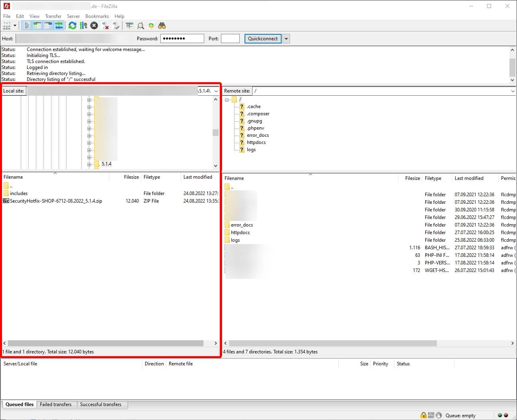Expand the 5.1.4 folder in local tree

(89, 164)
